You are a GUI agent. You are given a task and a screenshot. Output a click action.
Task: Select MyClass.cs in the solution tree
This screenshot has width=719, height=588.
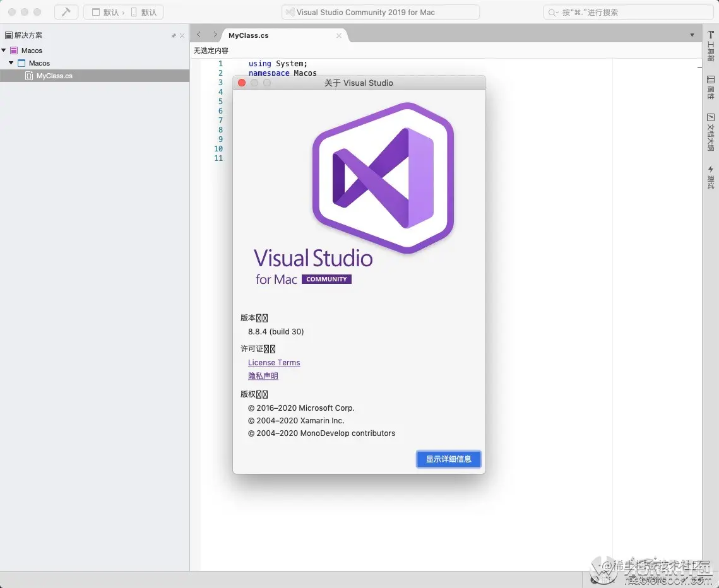95,76
